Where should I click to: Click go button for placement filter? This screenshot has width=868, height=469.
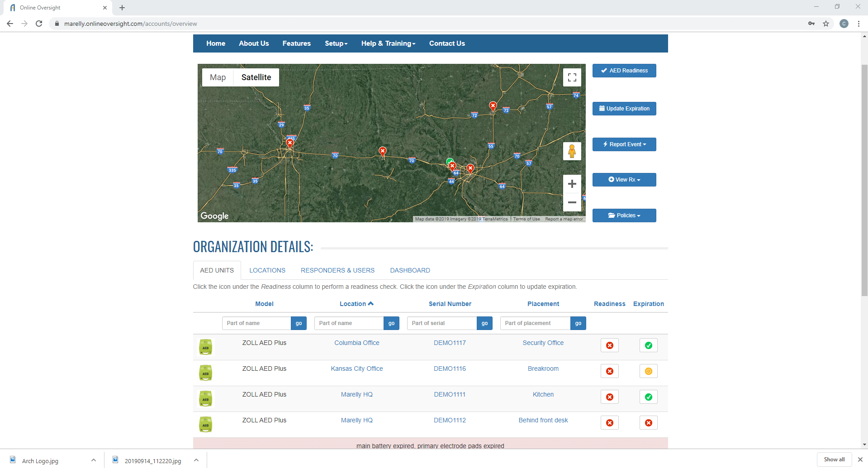(578, 323)
